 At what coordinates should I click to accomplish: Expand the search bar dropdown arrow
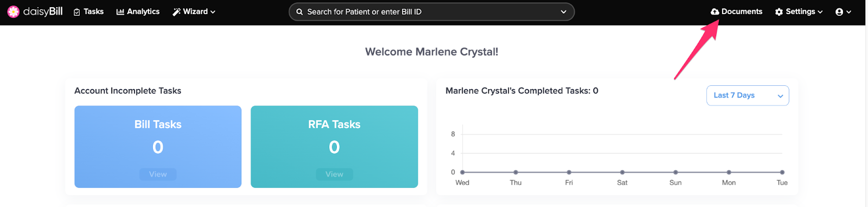(564, 12)
